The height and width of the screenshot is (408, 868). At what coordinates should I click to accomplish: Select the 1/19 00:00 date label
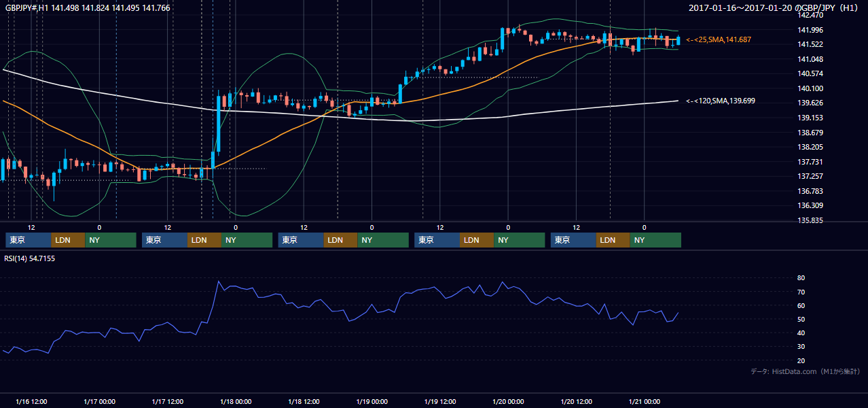click(372, 401)
